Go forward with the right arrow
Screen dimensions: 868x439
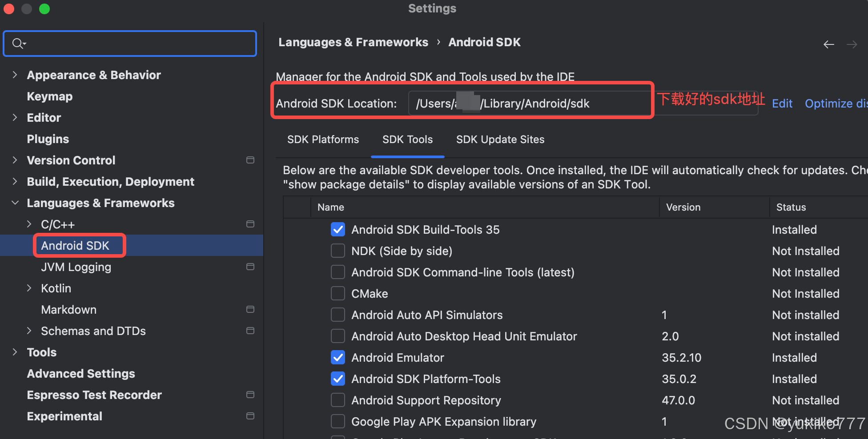(x=852, y=44)
